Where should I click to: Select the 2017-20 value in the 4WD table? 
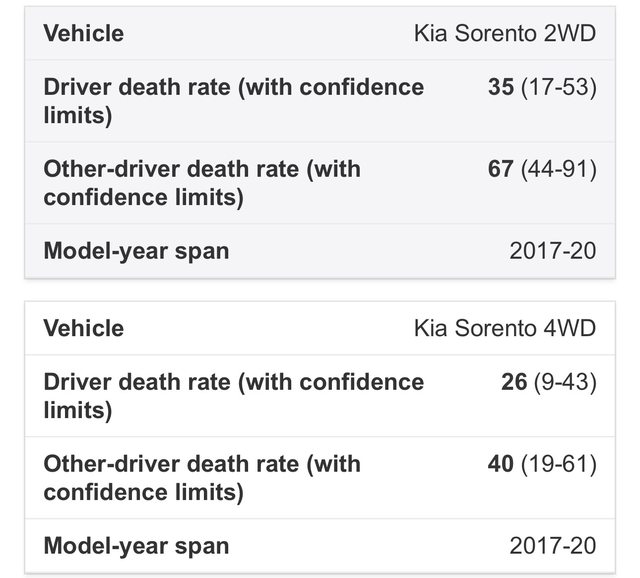point(552,545)
